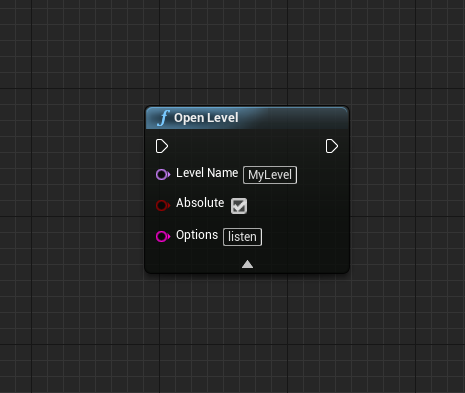The width and height of the screenshot is (465, 393).
Task: Click the Level Name field containing MyLevel
Action: click(x=270, y=175)
